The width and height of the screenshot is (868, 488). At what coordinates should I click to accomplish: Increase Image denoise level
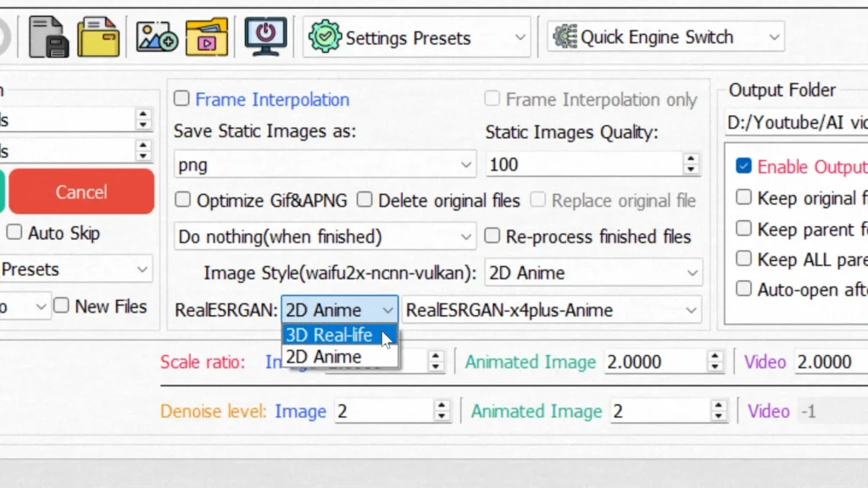coord(441,405)
